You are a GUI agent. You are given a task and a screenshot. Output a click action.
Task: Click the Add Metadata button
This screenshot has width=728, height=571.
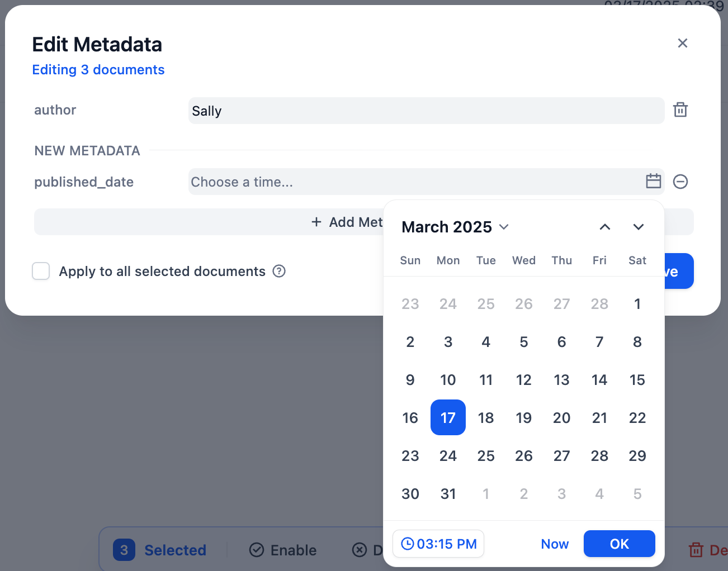347,222
